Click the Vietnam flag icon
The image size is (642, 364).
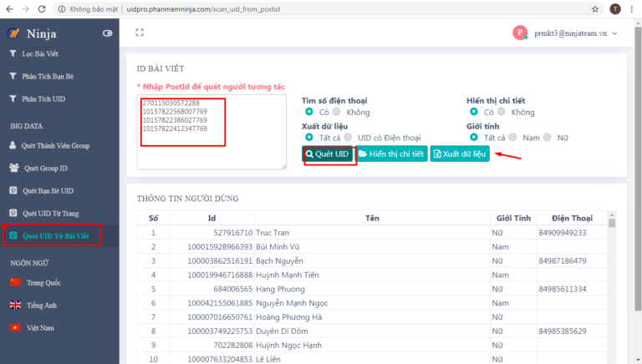[15, 327]
